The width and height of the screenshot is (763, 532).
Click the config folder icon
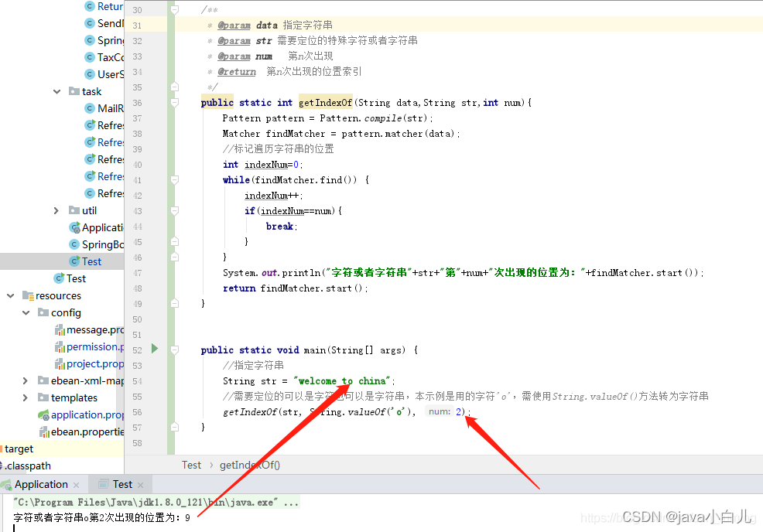[x=43, y=312]
